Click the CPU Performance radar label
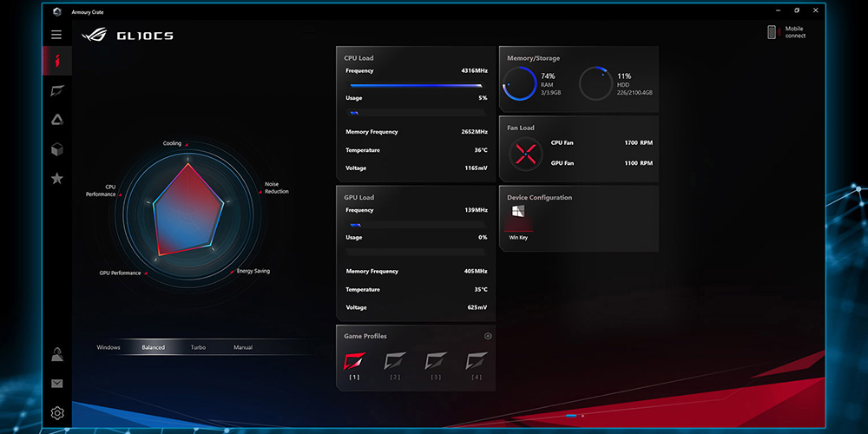 pos(101,190)
